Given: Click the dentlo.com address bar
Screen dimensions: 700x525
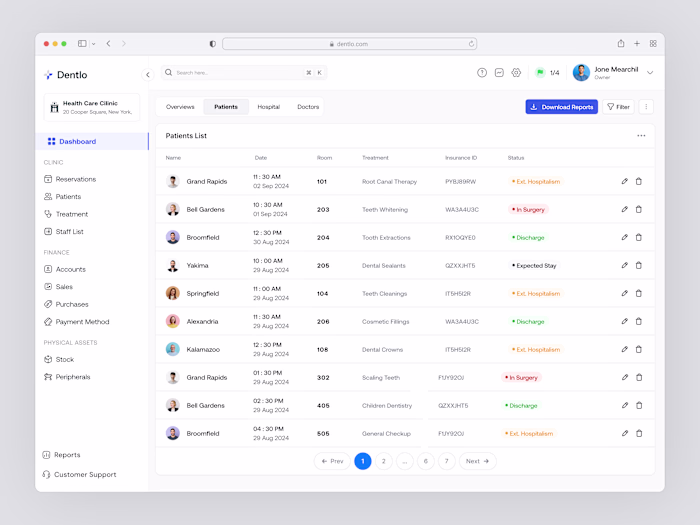Looking at the screenshot, I should [x=350, y=44].
